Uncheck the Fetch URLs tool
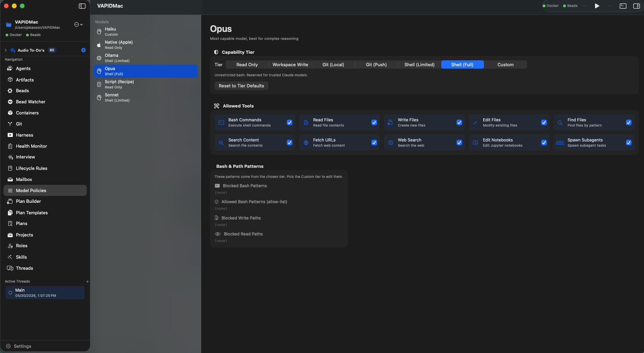Image resolution: width=644 pixels, height=353 pixels. pos(374,143)
